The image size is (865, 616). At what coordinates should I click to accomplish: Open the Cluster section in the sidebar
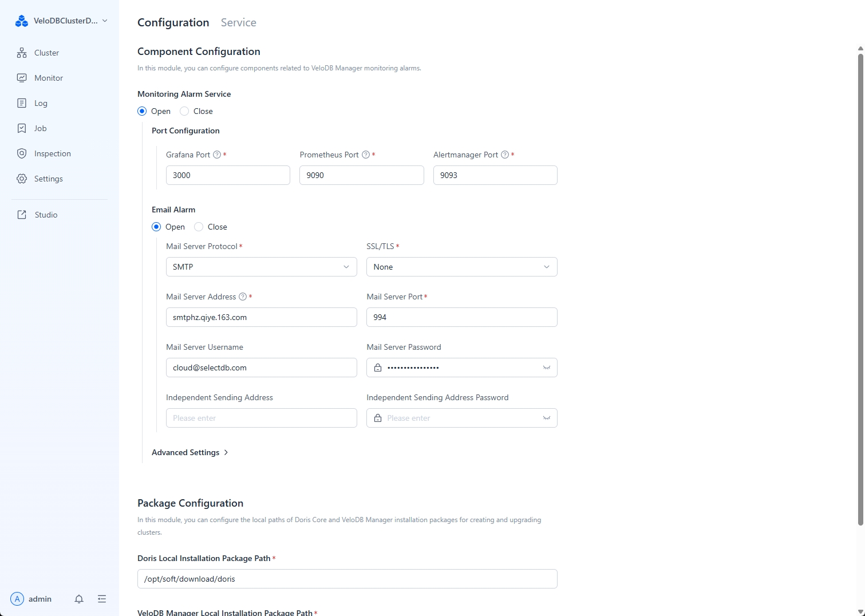(46, 53)
